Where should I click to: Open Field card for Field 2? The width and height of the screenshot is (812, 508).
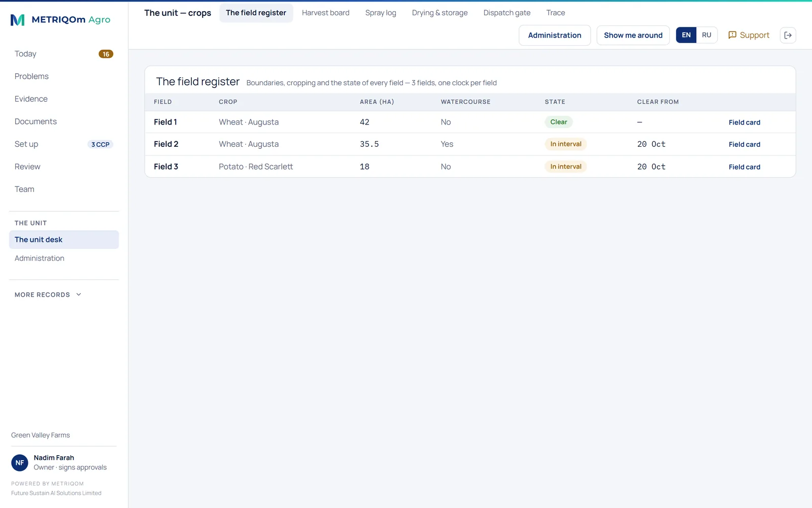pyautogui.click(x=745, y=144)
